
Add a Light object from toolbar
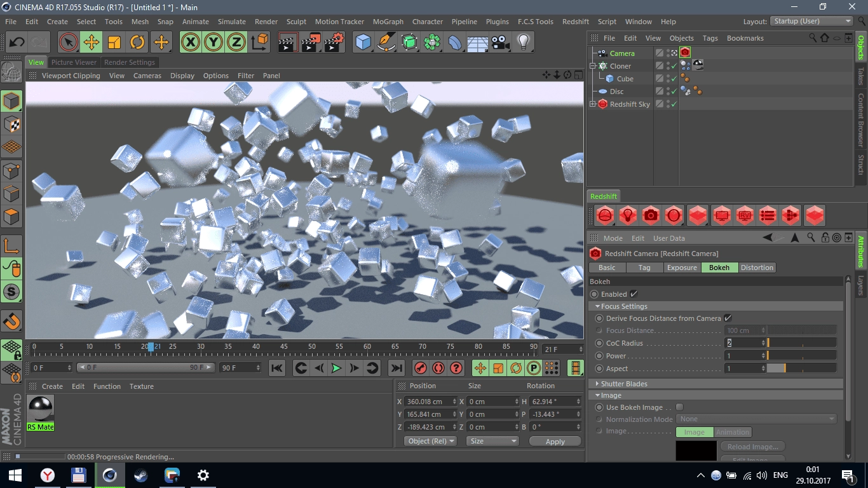(524, 43)
